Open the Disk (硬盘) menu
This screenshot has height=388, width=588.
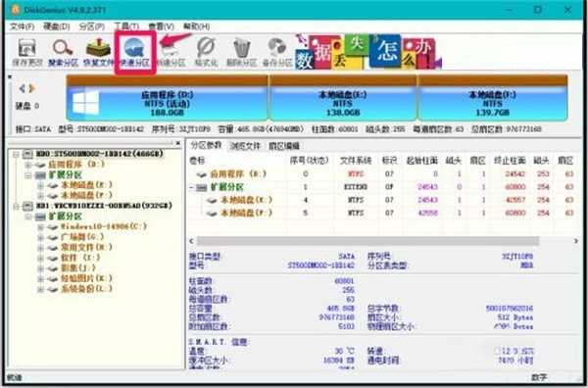[57, 26]
